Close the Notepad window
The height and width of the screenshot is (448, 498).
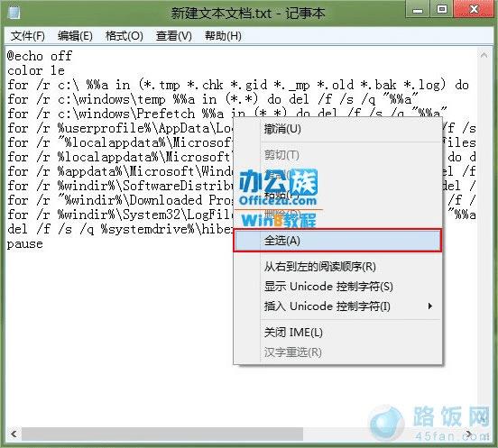point(474,10)
